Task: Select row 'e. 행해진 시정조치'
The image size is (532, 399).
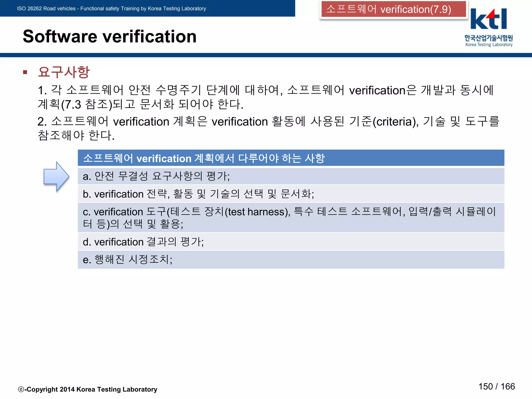Action: point(291,260)
